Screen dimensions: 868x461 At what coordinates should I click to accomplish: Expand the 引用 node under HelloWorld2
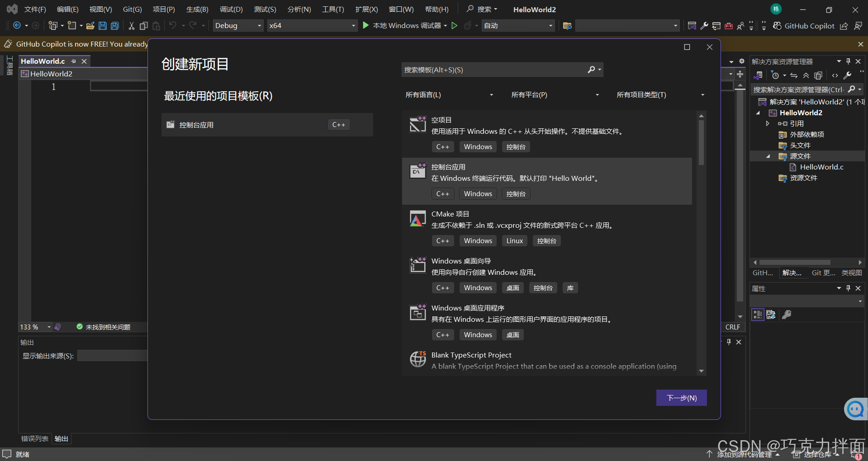tap(768, 123)
